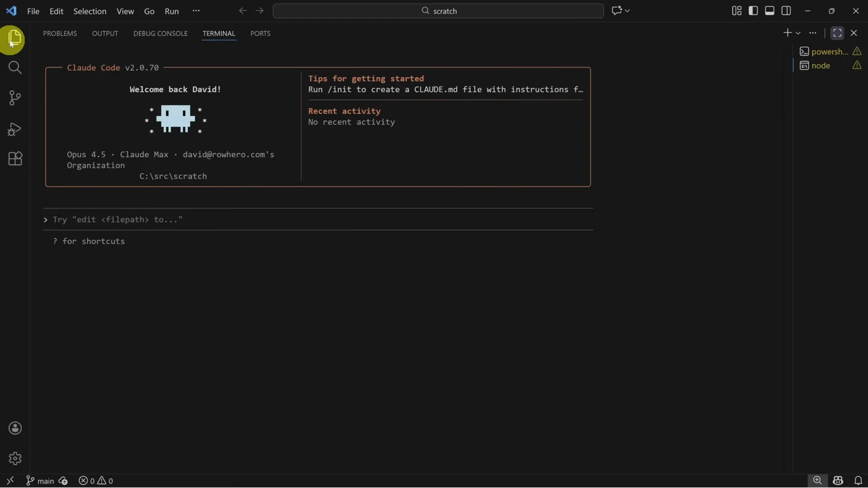Viewport: 868px width, 488px height.
Task: Open Copilot status icon
Action: tap(838, 481)
